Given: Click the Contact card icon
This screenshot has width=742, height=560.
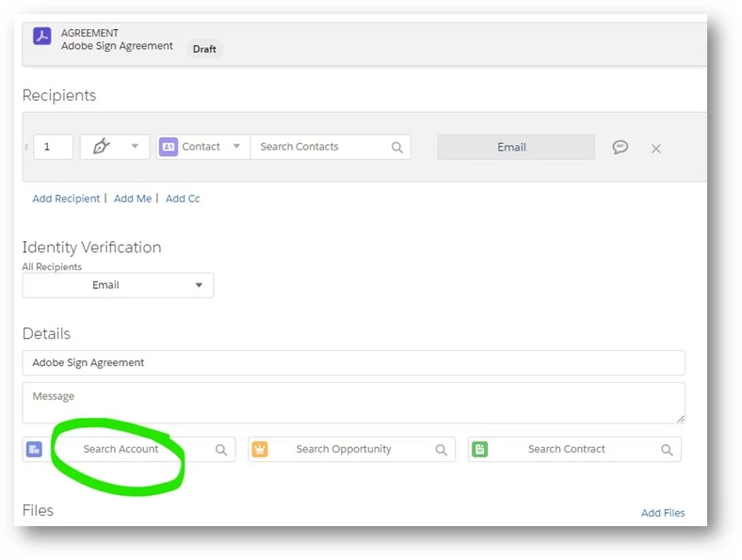Looking at the screenshot, I should (x=168, y=147).
